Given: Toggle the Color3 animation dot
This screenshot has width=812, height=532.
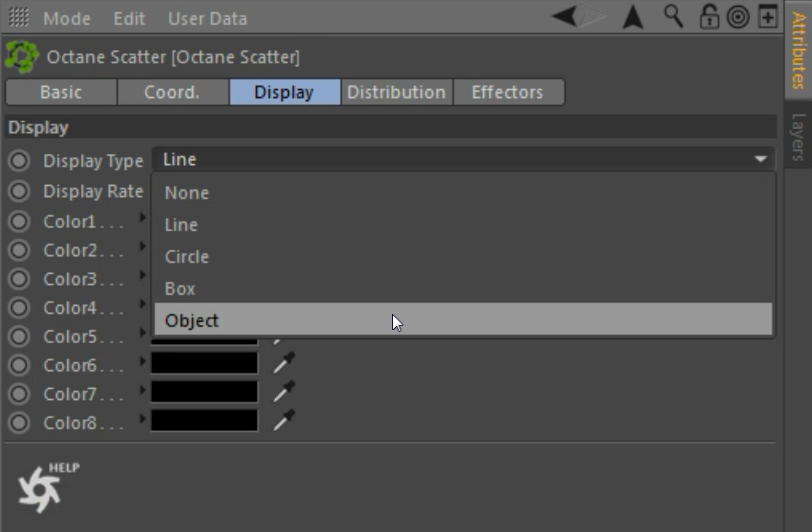Looking at the screenshot, I should tap(19, 279).
